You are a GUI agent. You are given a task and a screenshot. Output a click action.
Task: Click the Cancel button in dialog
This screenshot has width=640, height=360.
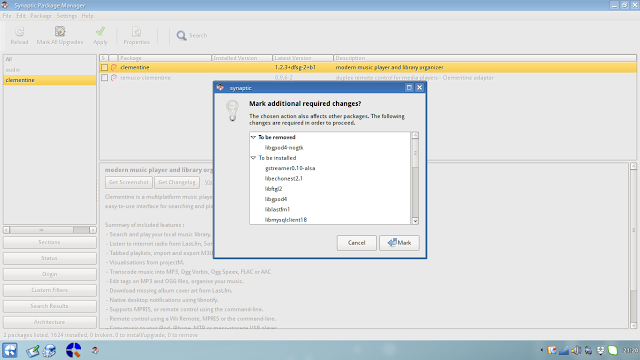356,243
